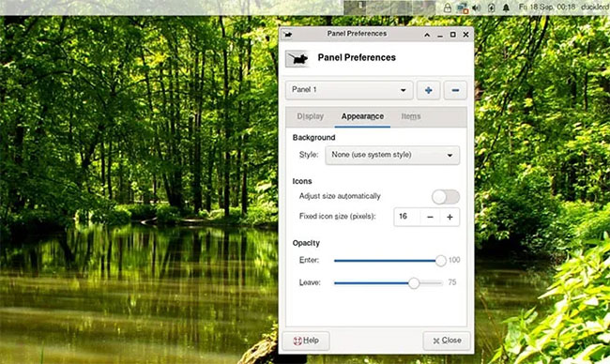Image resolution: width=610 pixels, height=364 pixels.
Task: Increase fixed icon size value
Action: tap(450, 217)
